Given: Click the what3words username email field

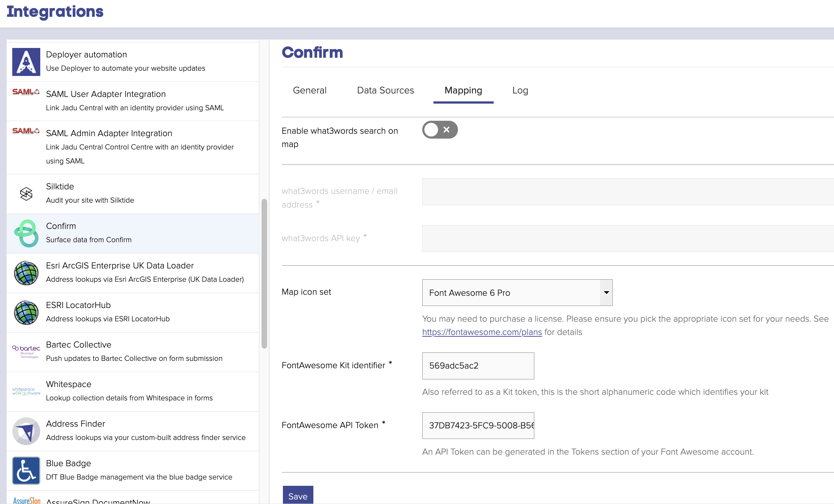Looking at the screenshot, I should tap(628, 192).
